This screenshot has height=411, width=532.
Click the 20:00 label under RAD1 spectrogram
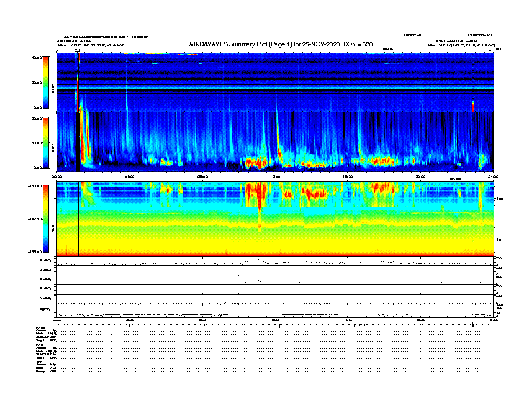pos(420,177)
